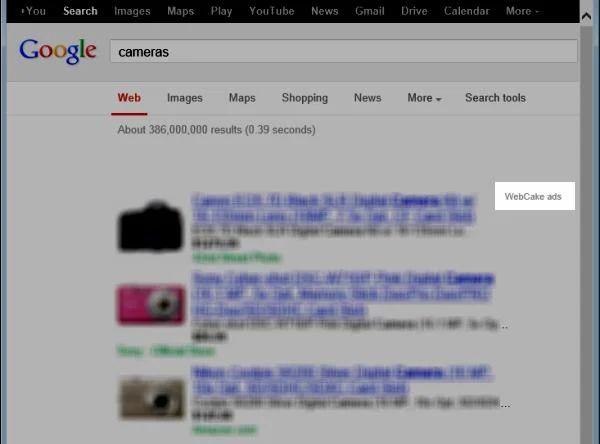Open Drive from the top bar
This screenshot has width=600, height=444.
tap(414, 11)
